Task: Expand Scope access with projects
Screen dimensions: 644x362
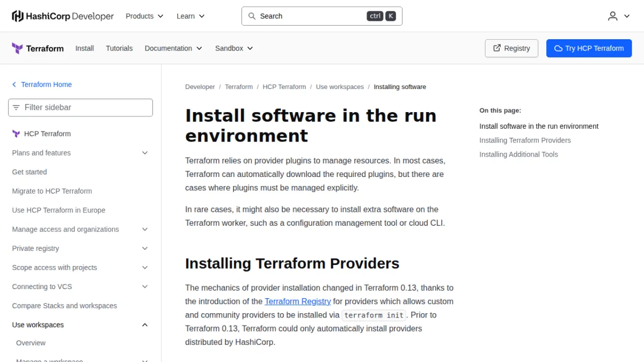Action: pyautogui.click(x=145, y=268)
